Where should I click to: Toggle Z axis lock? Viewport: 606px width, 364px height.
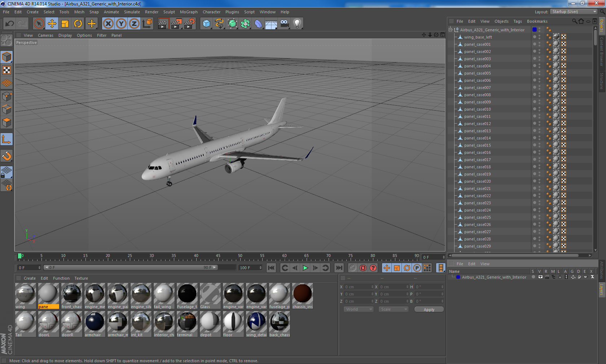pyautogui.click(x=134, y=24)
